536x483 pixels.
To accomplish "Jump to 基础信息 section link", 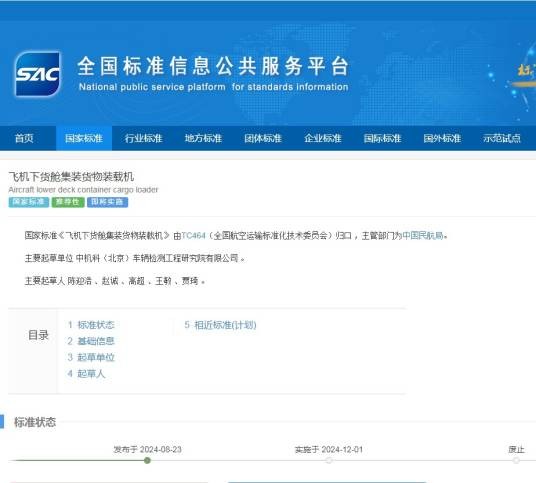I will click(x=91, y=341).
